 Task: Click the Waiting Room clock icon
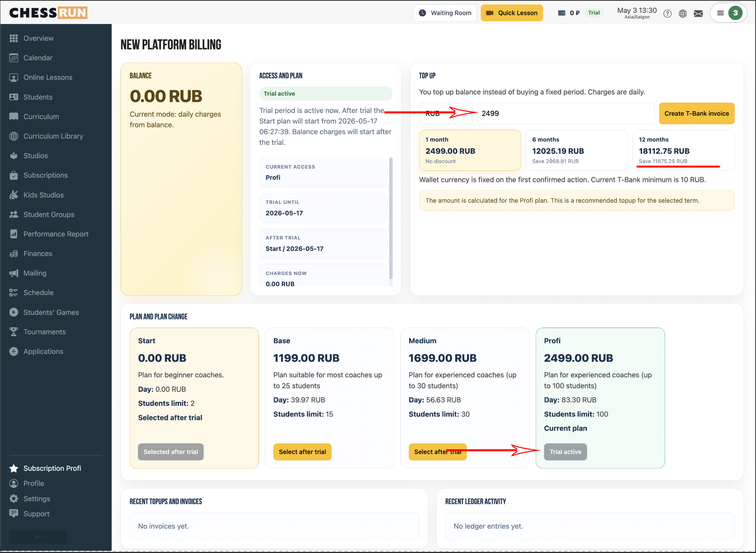(423, 13)
